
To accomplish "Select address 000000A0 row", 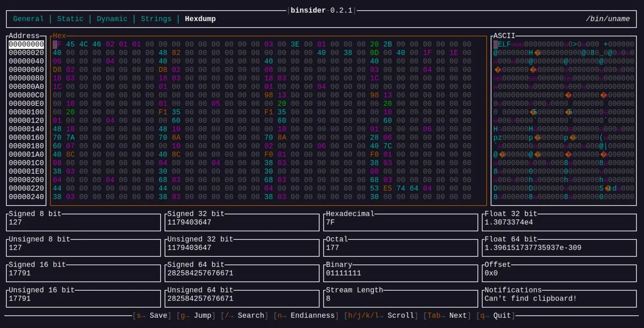I will point(26,86).
